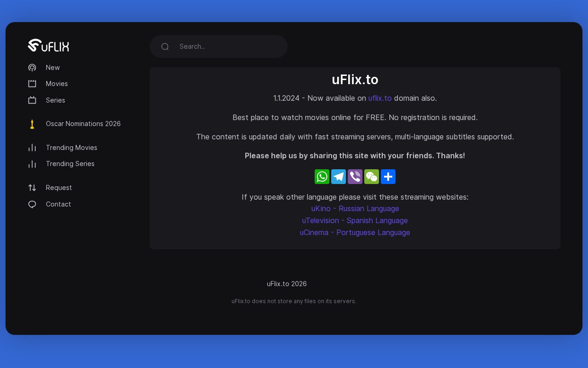This screenshot has height=368, width=588.
Task: Click the Contact speech bubble icon
Action: coord(32,204)
